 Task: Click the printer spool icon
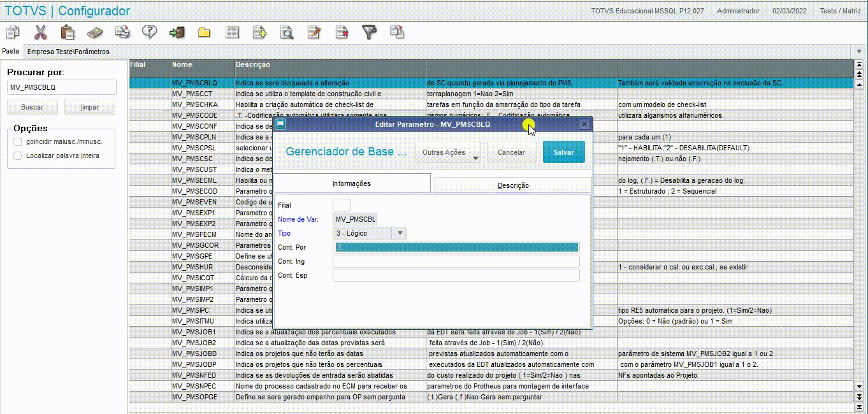[122, 32]
